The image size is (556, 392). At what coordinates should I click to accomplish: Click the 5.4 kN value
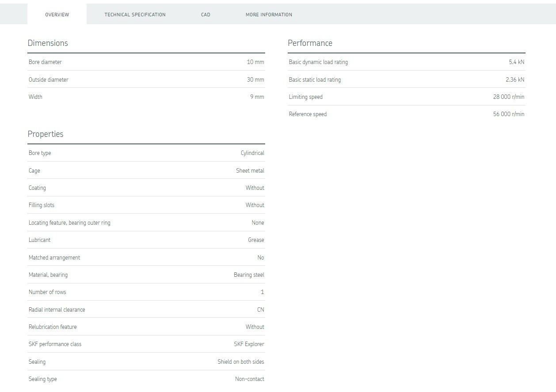tap(517, 62)
